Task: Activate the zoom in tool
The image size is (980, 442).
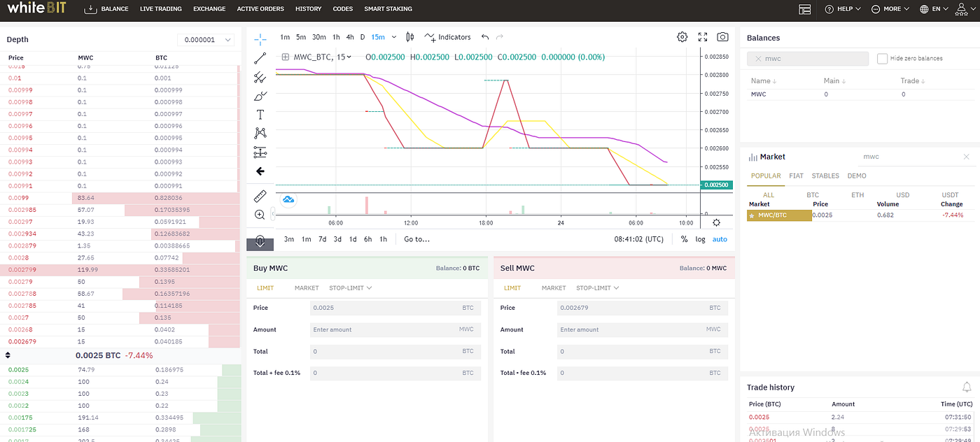Action: coord(260,215)
